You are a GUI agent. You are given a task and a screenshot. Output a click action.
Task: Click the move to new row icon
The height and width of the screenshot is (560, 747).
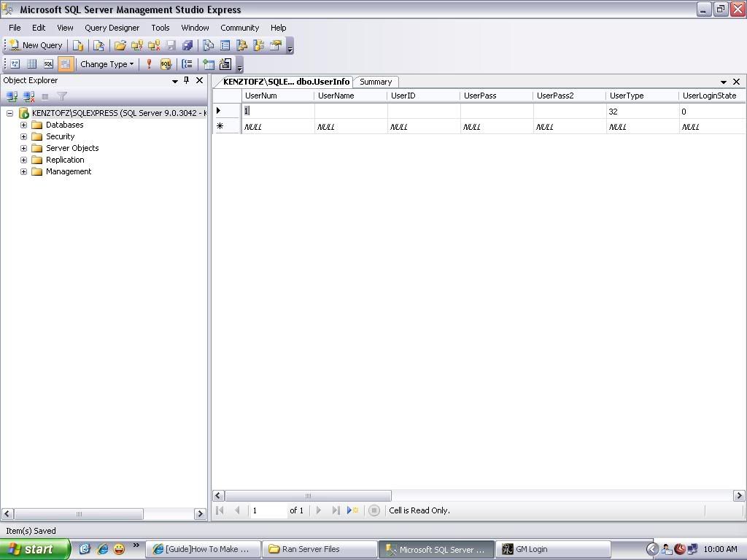(353, 510)
